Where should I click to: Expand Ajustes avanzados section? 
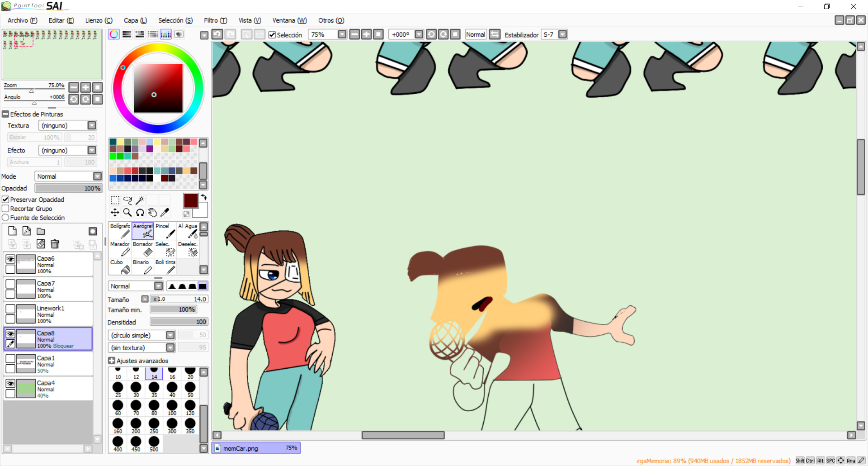pyautogui.click(x=112, y=361)
